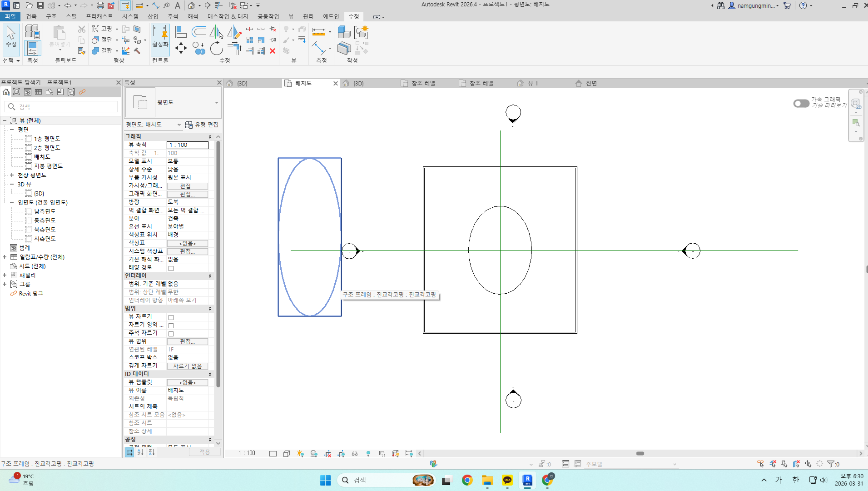This screenshot has width=868, height=491.
Task: Toggle the 가속 그래픽 preview switch
Action: [x=801, y=103]
